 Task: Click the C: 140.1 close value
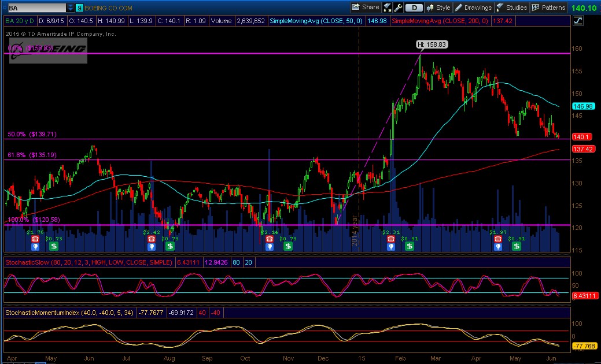pos(168,21)
